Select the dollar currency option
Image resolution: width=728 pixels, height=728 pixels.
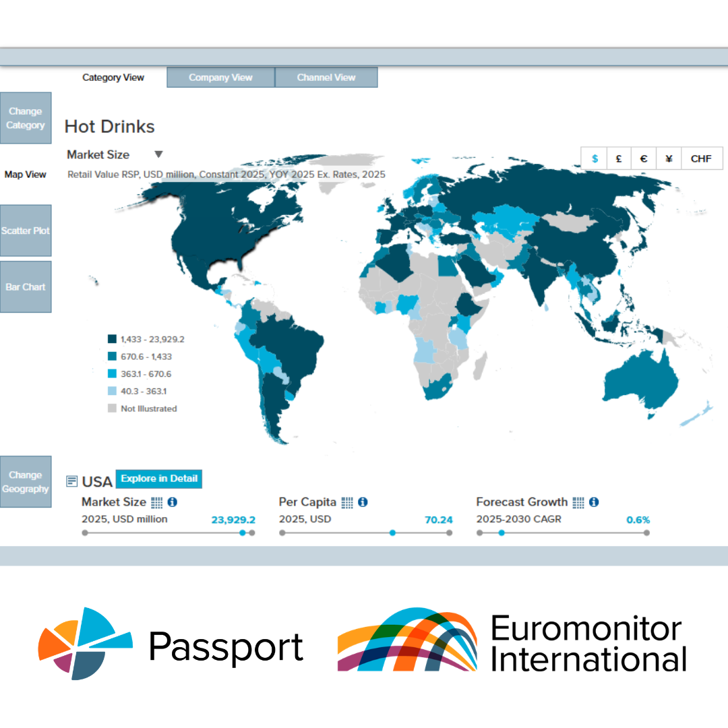(595, 159)
